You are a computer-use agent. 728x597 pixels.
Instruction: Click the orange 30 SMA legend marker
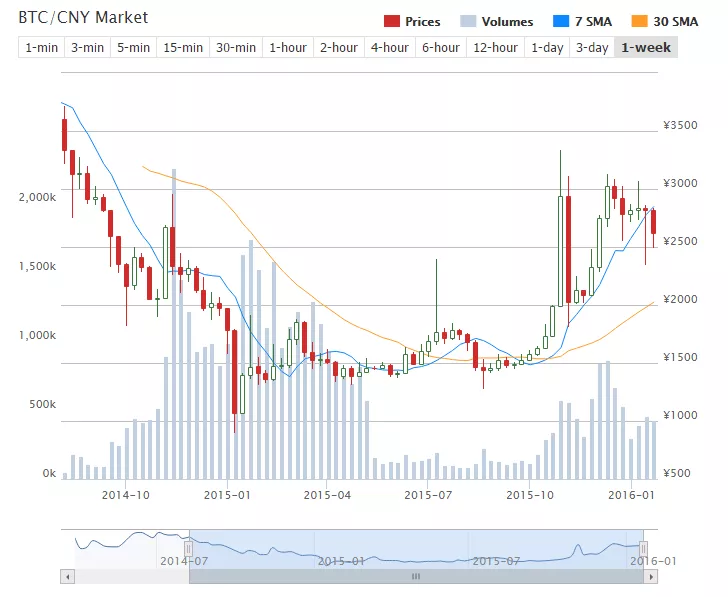640,21
